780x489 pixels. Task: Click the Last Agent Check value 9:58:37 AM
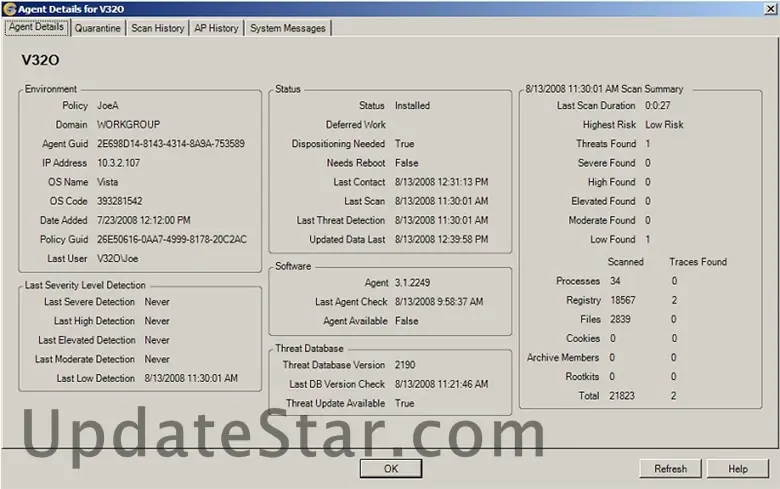(x=439, y=302)
